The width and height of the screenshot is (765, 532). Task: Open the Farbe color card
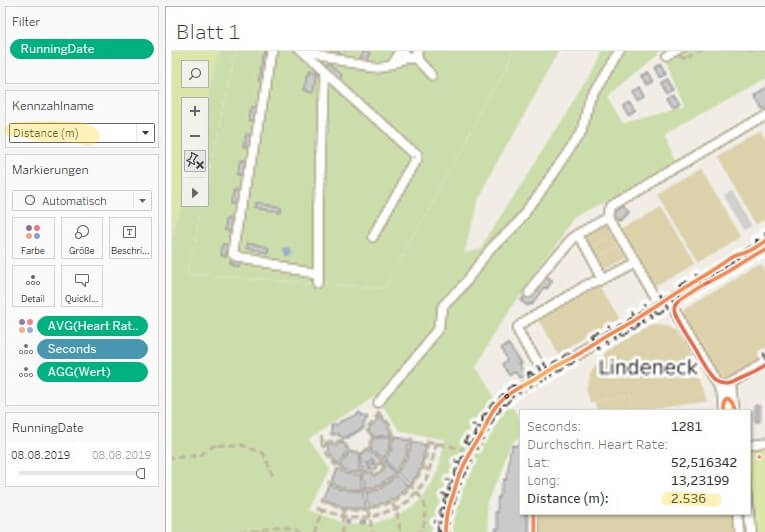coord(33,238)
